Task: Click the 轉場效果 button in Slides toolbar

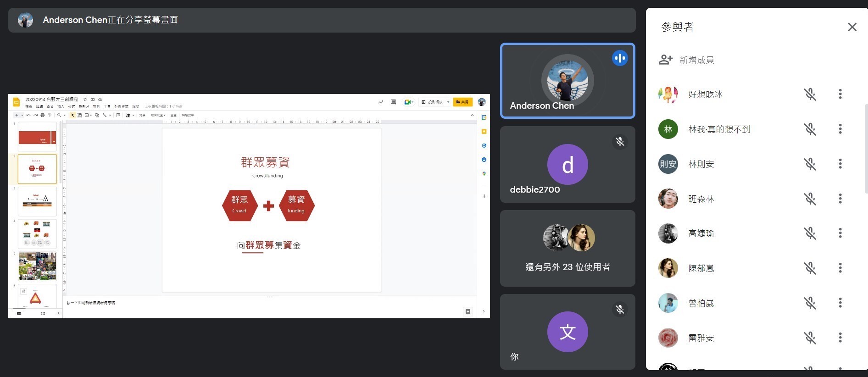Action: [x=188, y=115]
